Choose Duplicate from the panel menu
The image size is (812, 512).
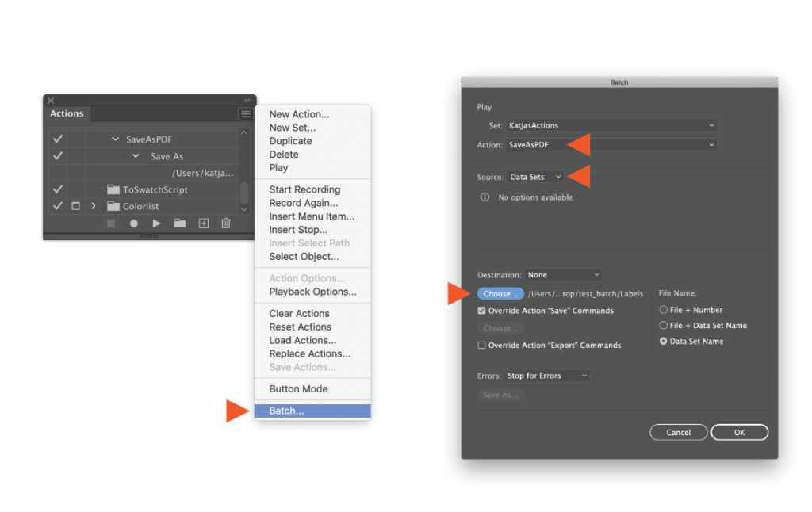[290, 141]
